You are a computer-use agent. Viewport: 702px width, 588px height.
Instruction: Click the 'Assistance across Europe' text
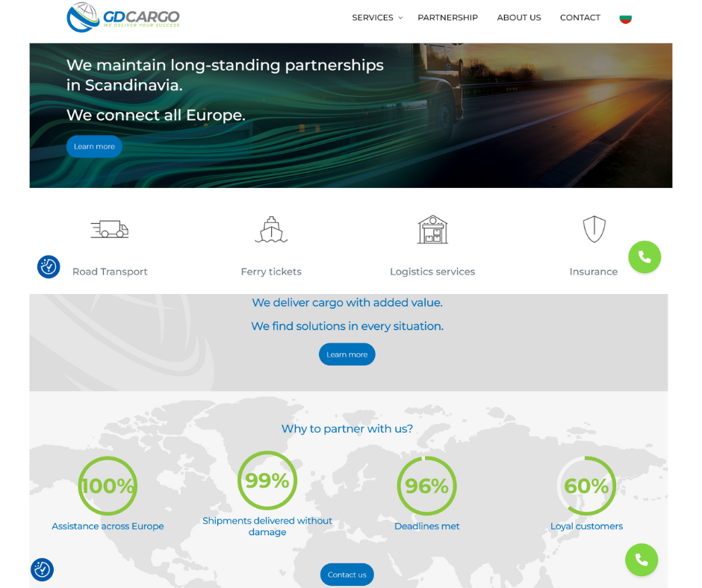coord(108,526)
